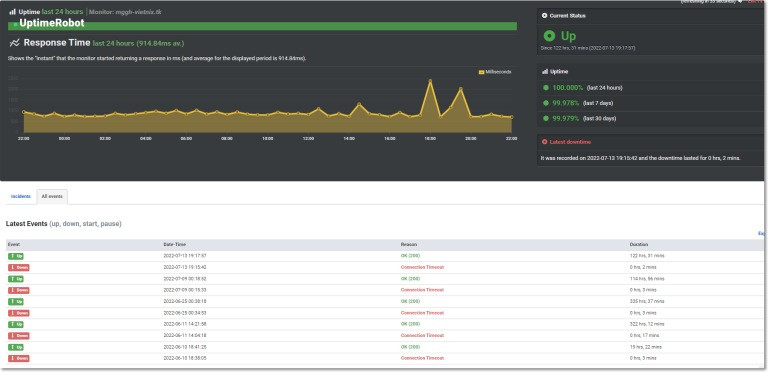Click the 122 hrs, 31 mins duration cell
The height and width of the screenshot is (372, 768).
tap(647, 256)
